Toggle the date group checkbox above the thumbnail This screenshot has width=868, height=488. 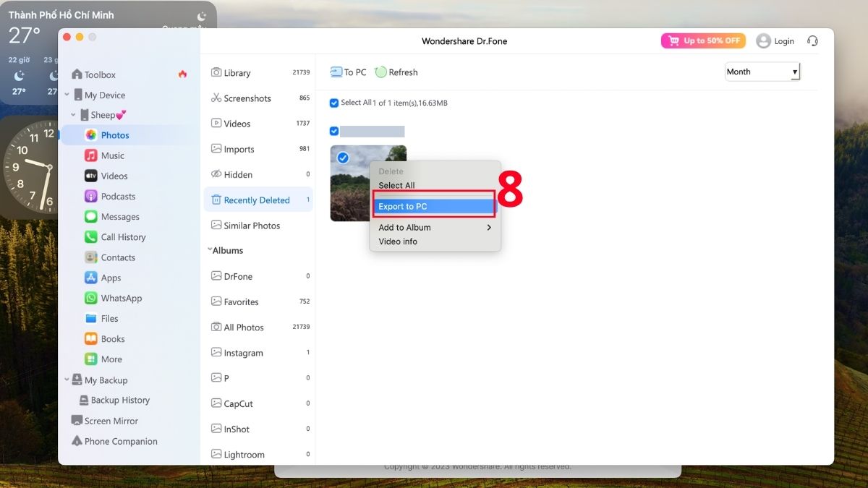click(334, 131)
